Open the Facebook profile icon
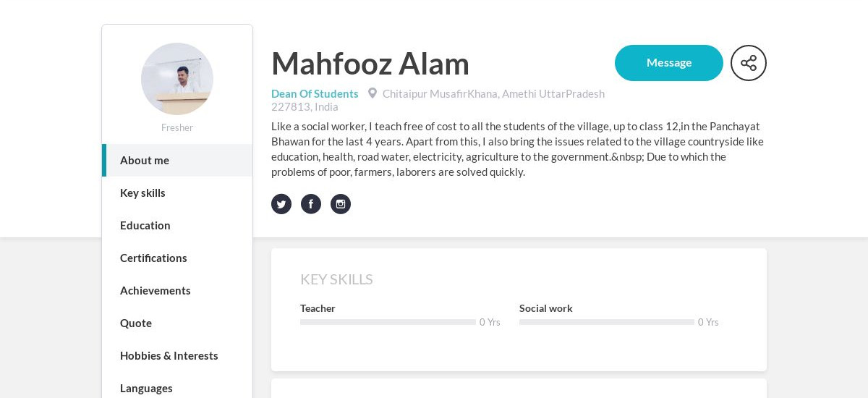868x398 pixels. tap(311, 204)
